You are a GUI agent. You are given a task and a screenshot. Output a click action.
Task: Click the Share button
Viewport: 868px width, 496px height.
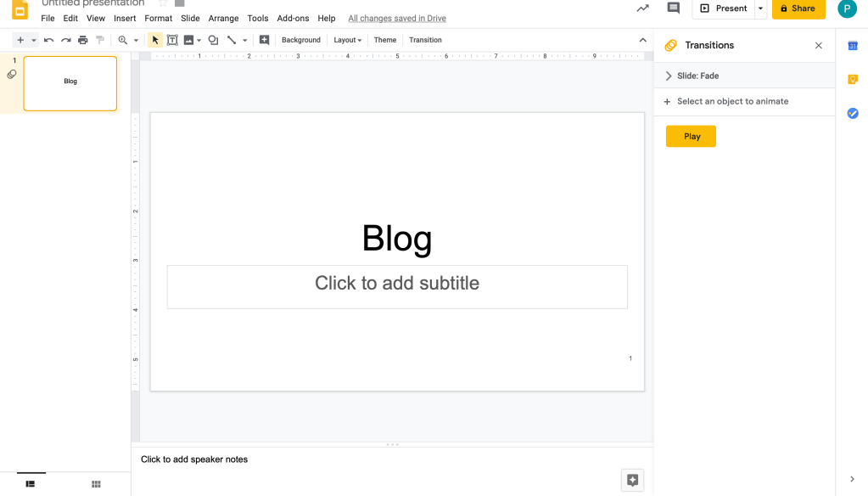pyautogui.click(x=798, y=8)
